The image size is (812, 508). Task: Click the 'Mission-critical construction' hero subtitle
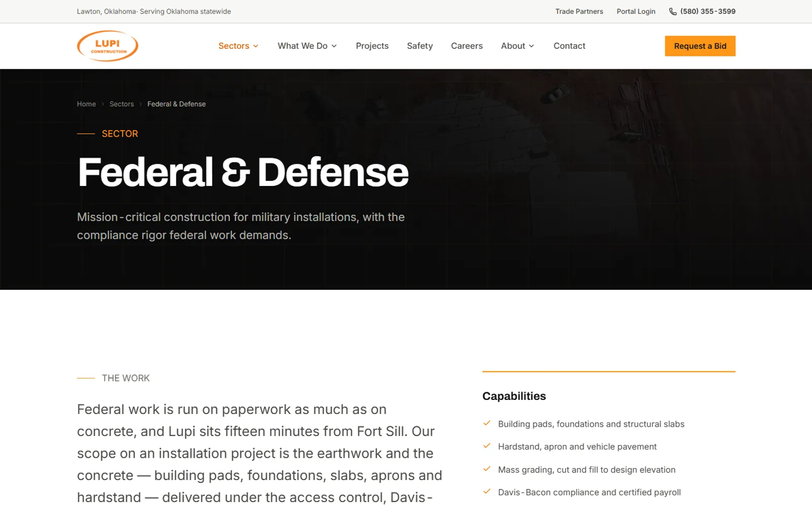tap(241, 226)
